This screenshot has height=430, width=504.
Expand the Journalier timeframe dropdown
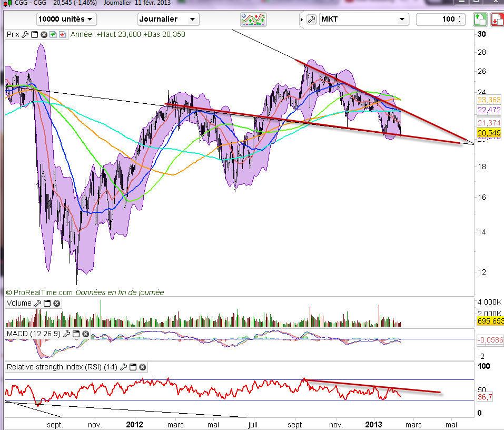[168, 19]
